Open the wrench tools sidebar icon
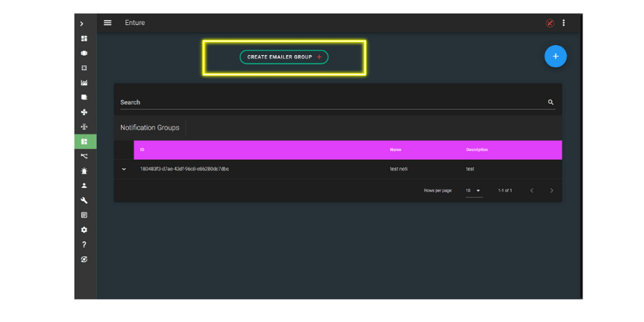Viewport: 644px width, 322px height. 84,200
